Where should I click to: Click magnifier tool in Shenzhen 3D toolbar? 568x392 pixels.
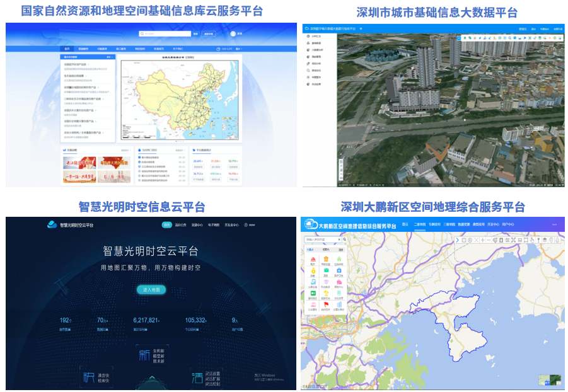(x=509, y=38)
